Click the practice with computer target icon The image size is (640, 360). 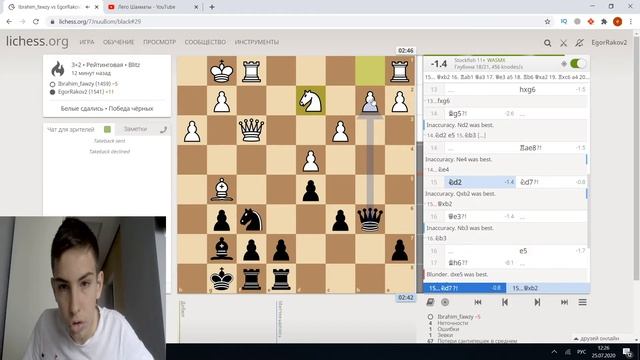point(445,302)
